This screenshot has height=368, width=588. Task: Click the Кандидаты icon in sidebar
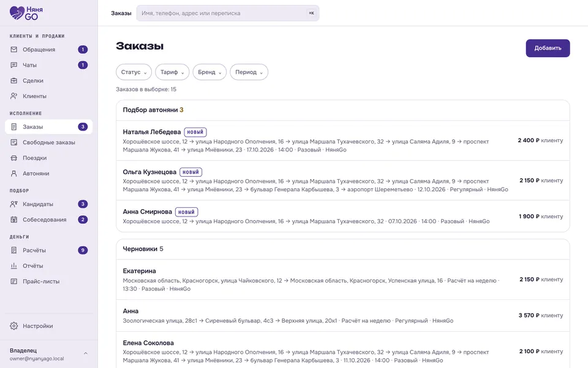[14, 204]
